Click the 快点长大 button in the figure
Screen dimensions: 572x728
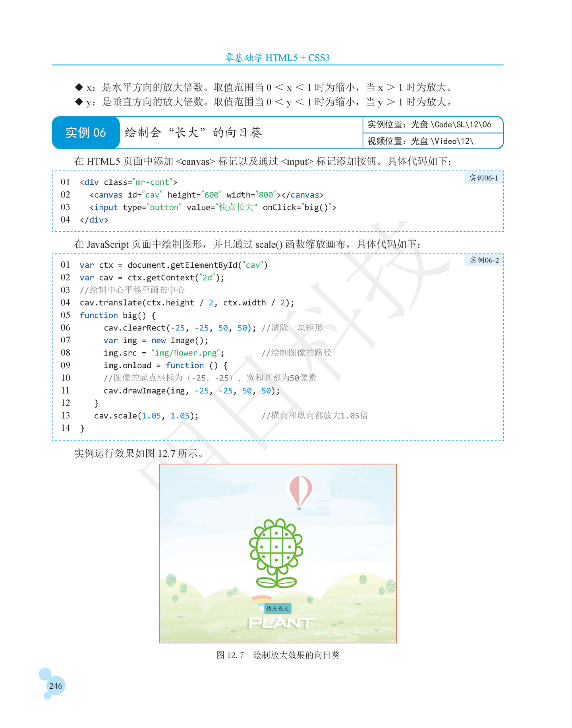click(278, 608)
